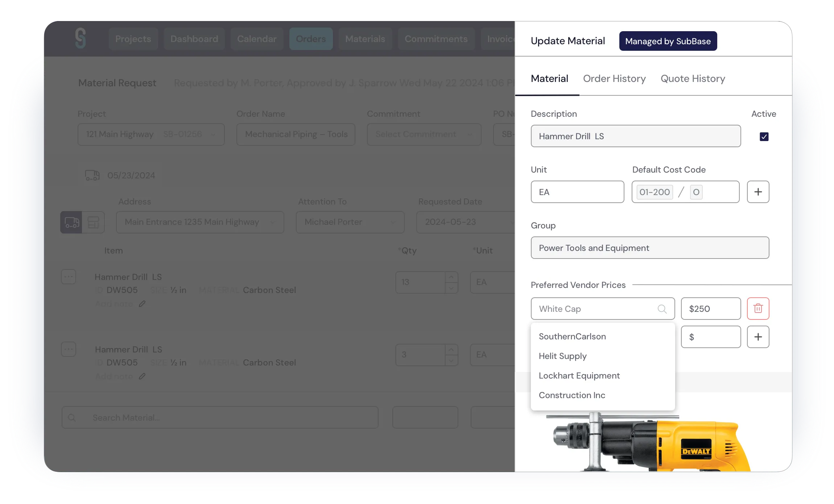Click the search icon in Search Material
Screen dimensions: 834x504
coord(72,418)
